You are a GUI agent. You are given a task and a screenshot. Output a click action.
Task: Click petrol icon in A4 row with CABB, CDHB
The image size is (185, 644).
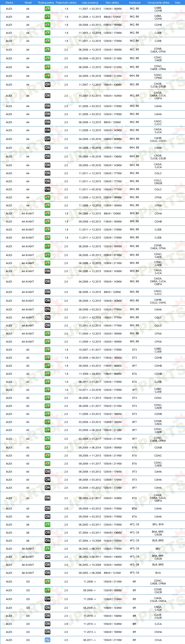tap(48, 9)
